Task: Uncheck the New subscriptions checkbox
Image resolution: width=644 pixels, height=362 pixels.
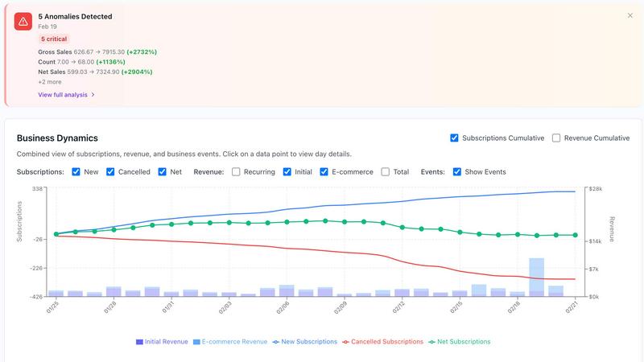Action: point(76,171)
